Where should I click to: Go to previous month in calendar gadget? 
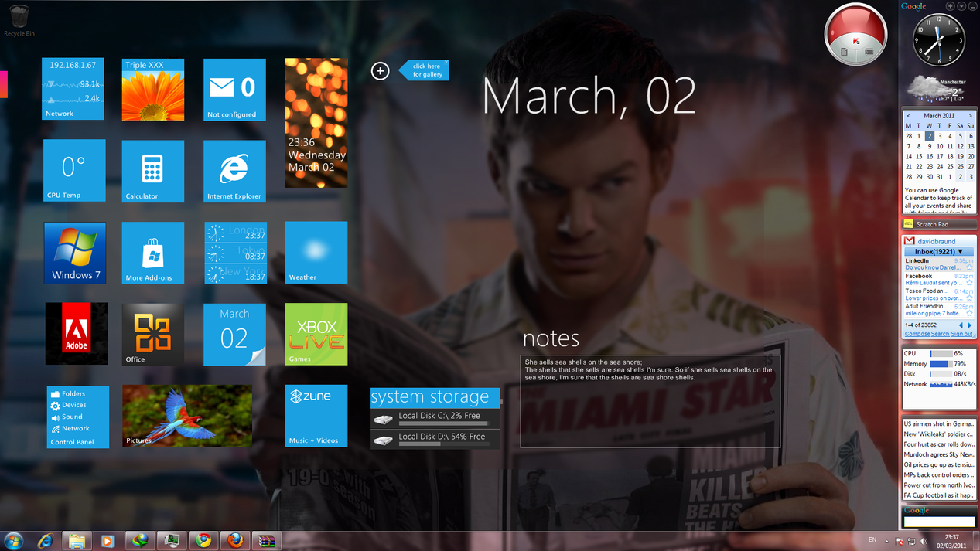click(x=908, y=116)
